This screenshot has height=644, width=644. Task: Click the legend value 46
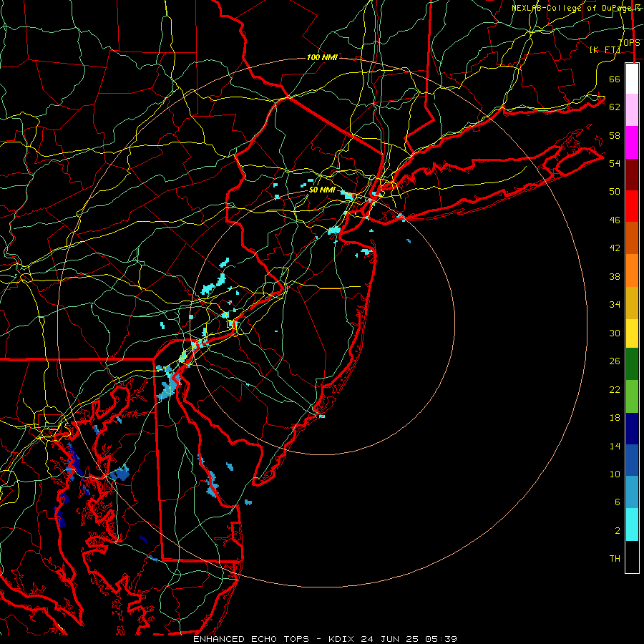615,220
